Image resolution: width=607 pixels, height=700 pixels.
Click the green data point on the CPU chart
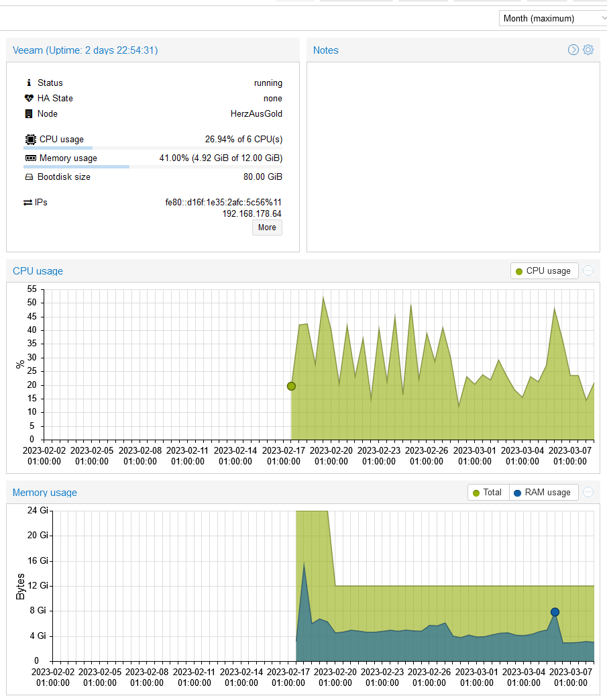[291, 386]
